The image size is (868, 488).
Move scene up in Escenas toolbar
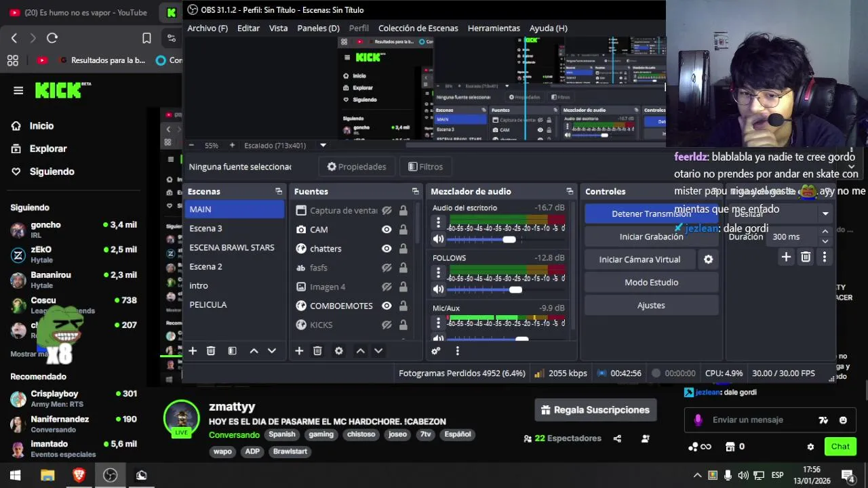254,350
